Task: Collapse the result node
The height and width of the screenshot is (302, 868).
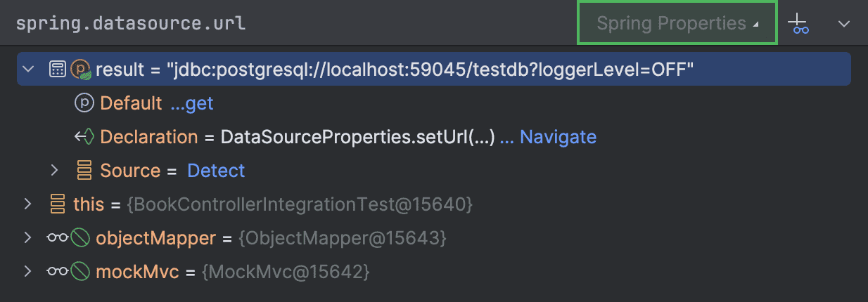Action: 28,69
